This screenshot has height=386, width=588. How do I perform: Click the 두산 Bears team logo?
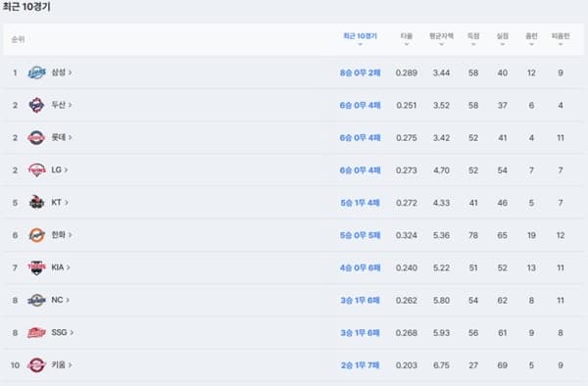pos(37,105)
